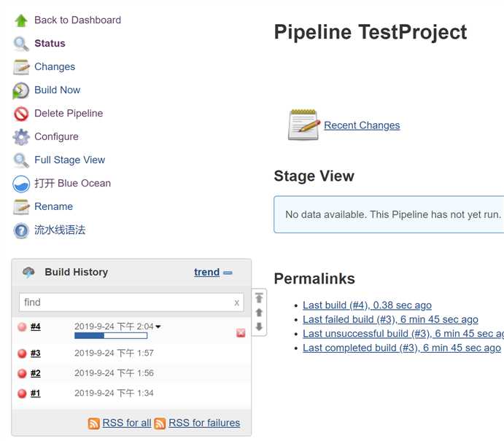
Task: Click the notepad icon beside Rename
Action: pyautogui.click(x=21, y=207)
